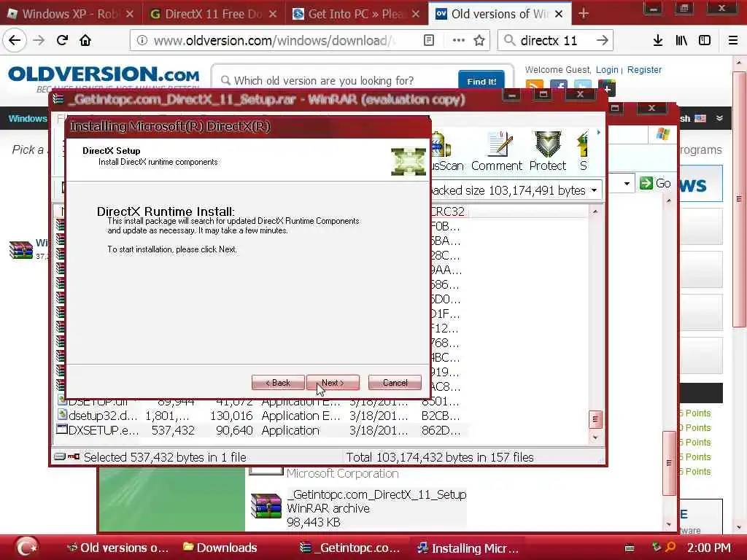Open Explorer address dropdown arrow
The height and width of the screenshot is (560, 747).
[627, 183]
